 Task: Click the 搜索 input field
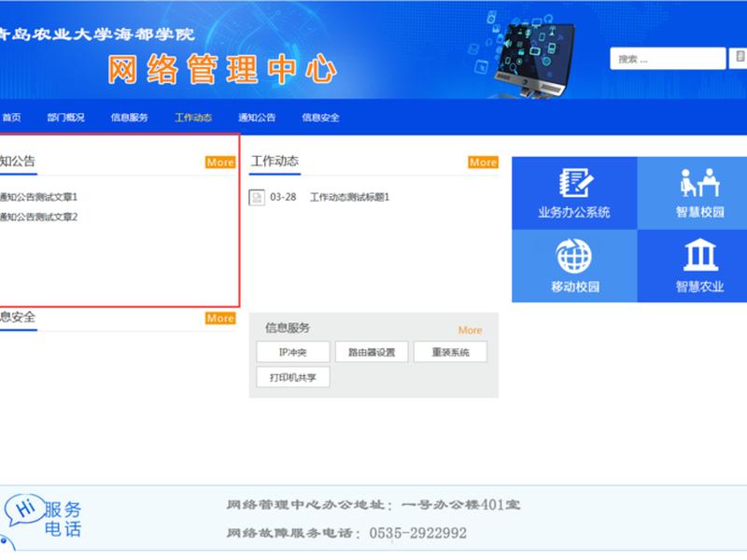(x=668, y=59)
